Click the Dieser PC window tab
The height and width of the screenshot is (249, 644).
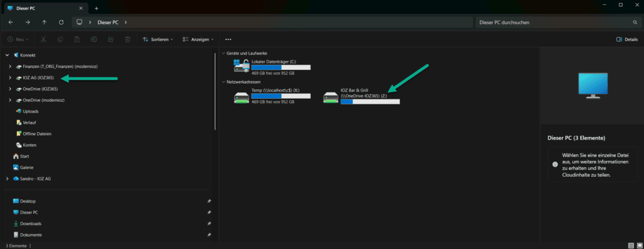tap(45, 8)
